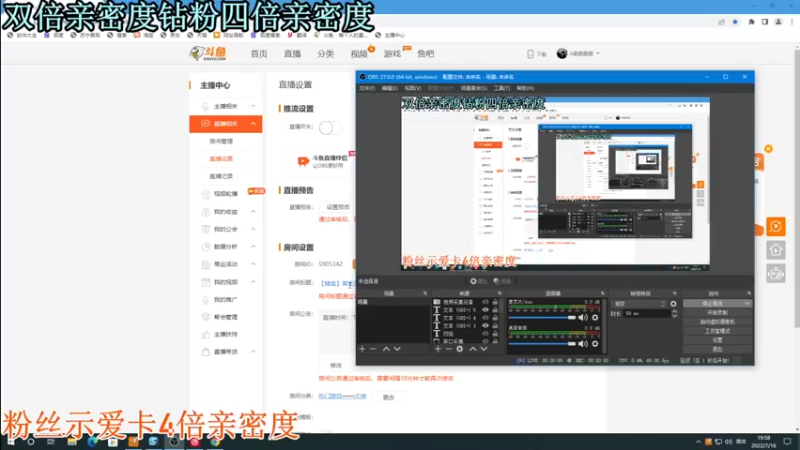This screenshot has width=800, height=450.
Task: Open File Explorer from the taskbar
Action: click(71, 441)
